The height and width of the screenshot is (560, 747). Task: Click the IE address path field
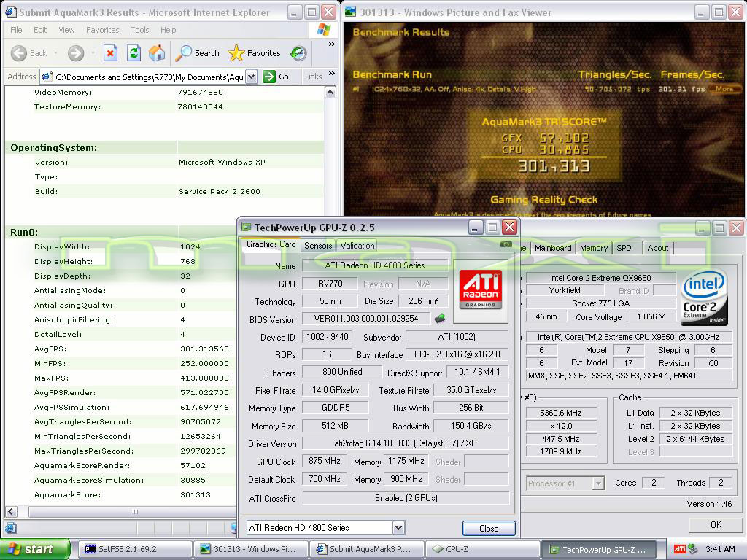click(150, 77)
